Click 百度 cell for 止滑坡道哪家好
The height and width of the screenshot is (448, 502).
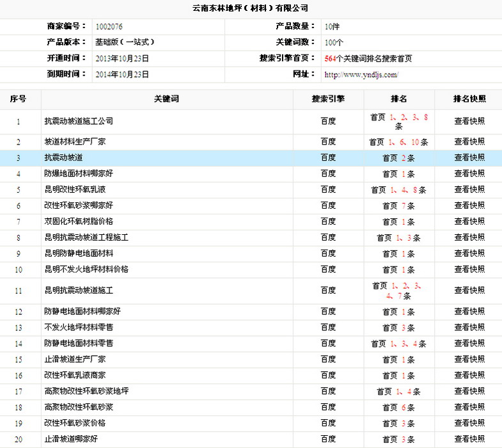click(x=328, y=439)
